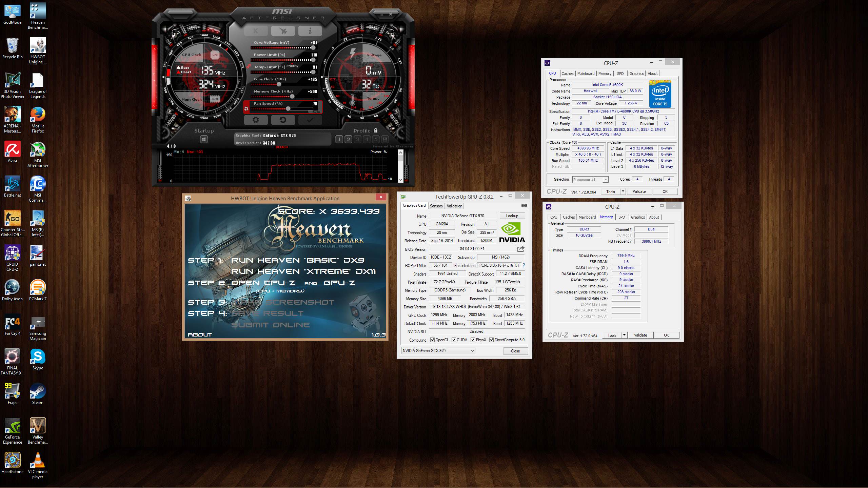
Task: Open the VLC media player desktop icon
Action: click(x=38, y=466)
